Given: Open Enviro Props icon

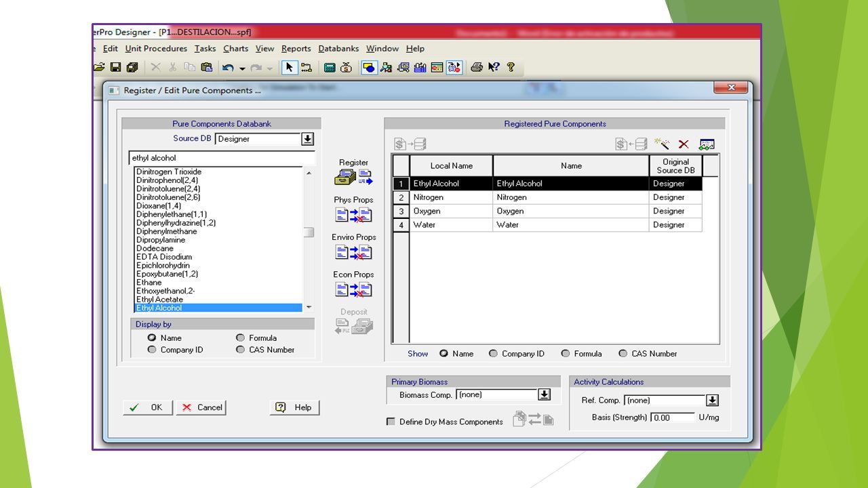Looking at the screenshot, I should click(353, 252).
